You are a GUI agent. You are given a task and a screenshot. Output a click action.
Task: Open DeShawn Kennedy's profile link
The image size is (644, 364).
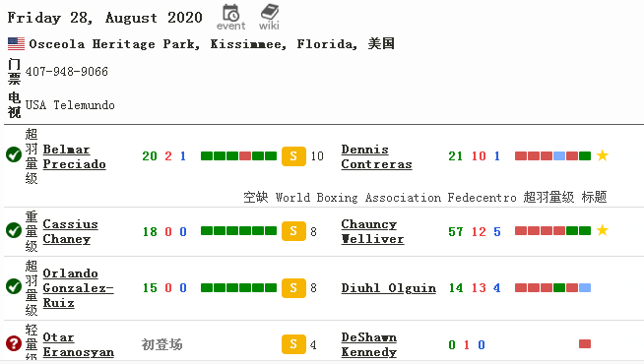click(x=369, y=344)
